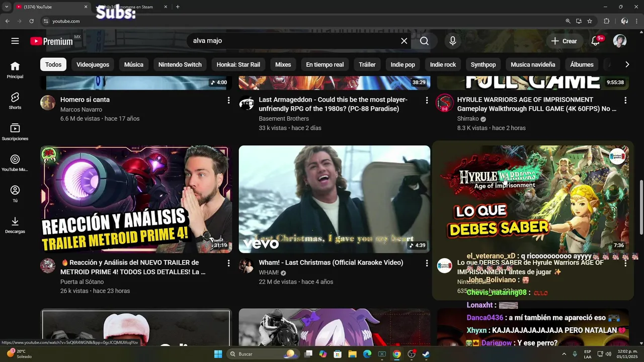This screenshot has height=362, width=644.
Task: Open Chrome three-dot menu
Action: point(637,21)
